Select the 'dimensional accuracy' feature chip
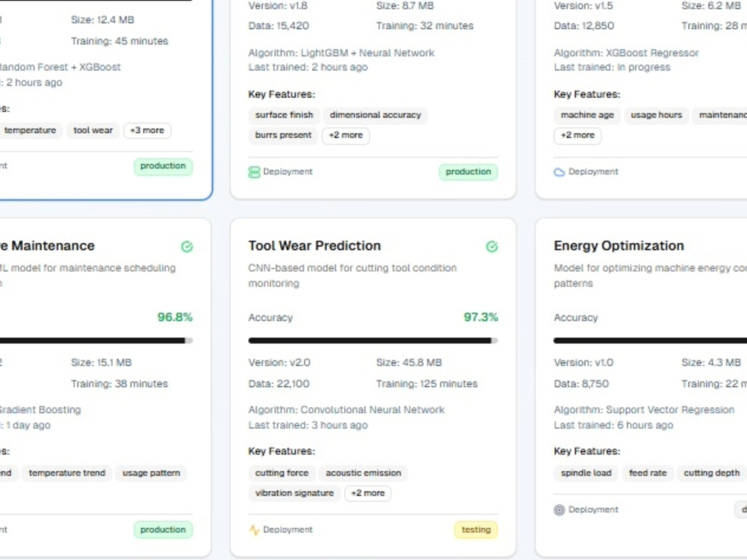The width and height of the screenshot is (747, 560). 376,115
